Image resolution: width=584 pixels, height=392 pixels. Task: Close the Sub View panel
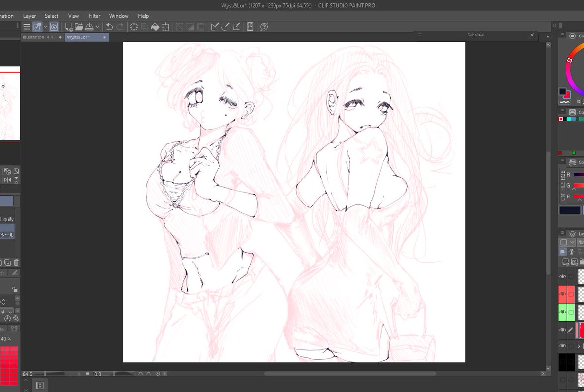532,35
